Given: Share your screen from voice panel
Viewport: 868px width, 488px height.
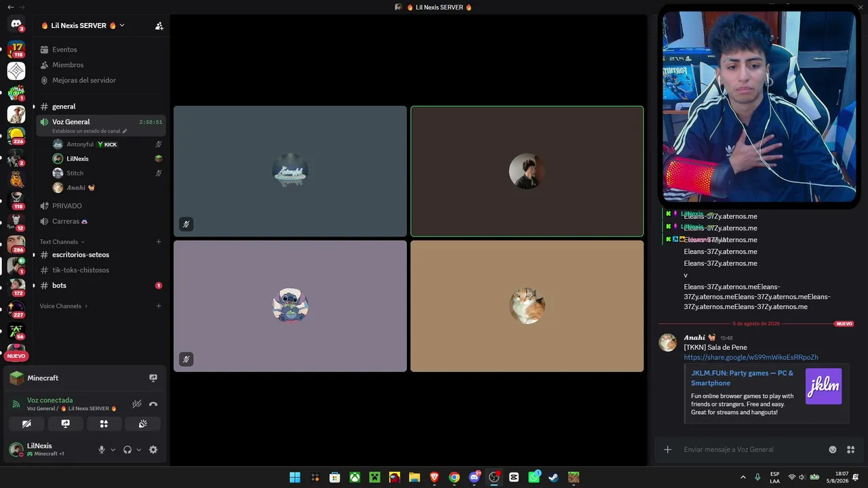Looking at the screenshot, I should (65, 424).
